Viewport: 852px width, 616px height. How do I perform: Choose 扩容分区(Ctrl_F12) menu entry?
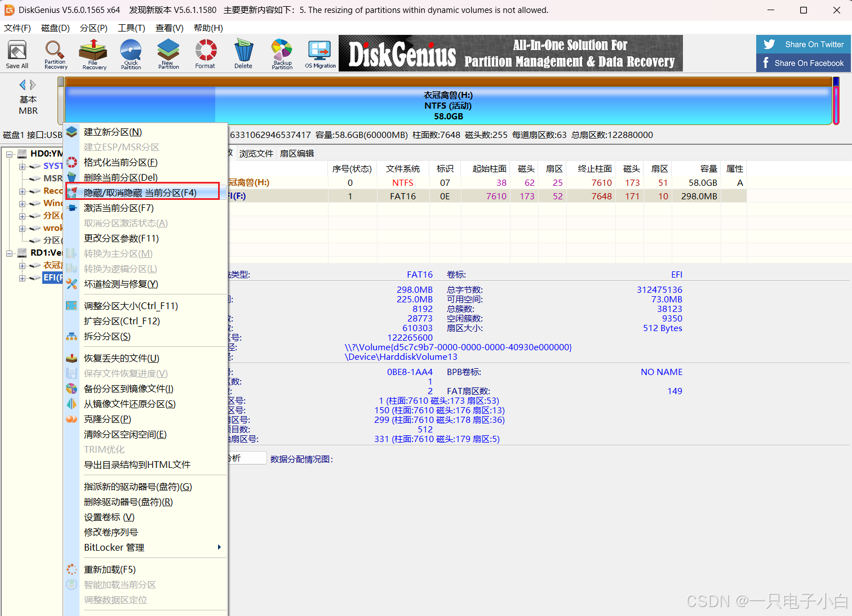tap(145, 321)
